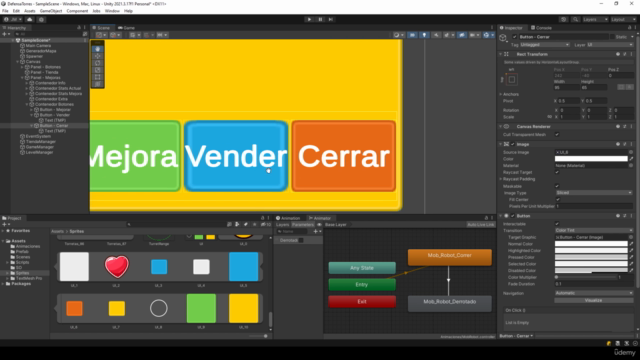Select the Scale tool in Scene overlay
The image size is (640, 360).
pyautogui.click(x=97, y=70)
